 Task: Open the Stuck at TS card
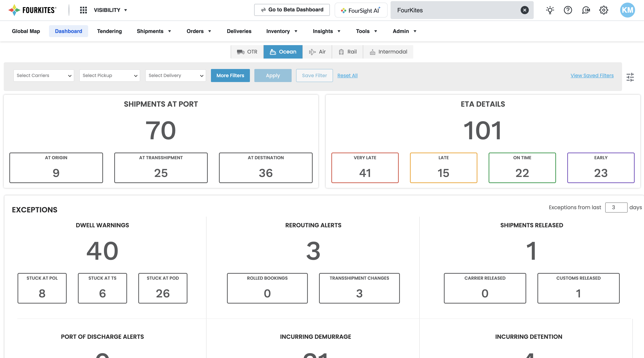coord(102,288)
